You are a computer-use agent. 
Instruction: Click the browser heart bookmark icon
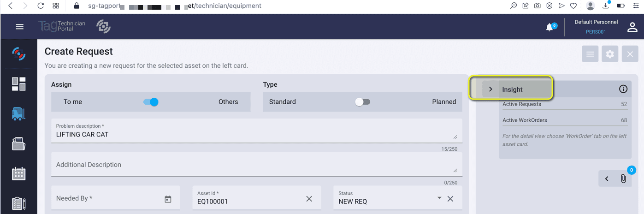point(573,6)
